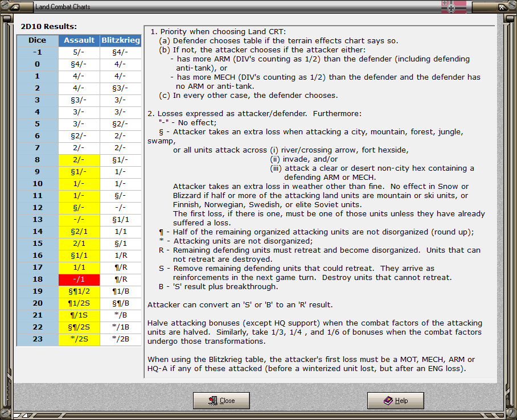Click the Close button
The image size is (517, 420).
221,401
